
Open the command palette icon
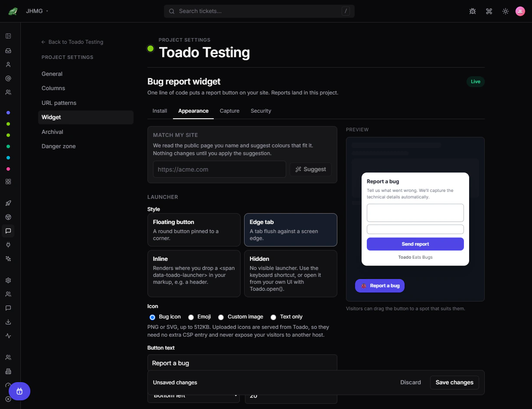point(489,11)
